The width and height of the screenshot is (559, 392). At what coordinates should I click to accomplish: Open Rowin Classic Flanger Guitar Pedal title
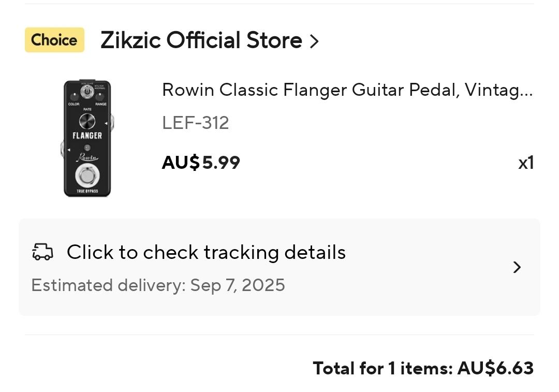pyautogui.click(x=347, y=90)
